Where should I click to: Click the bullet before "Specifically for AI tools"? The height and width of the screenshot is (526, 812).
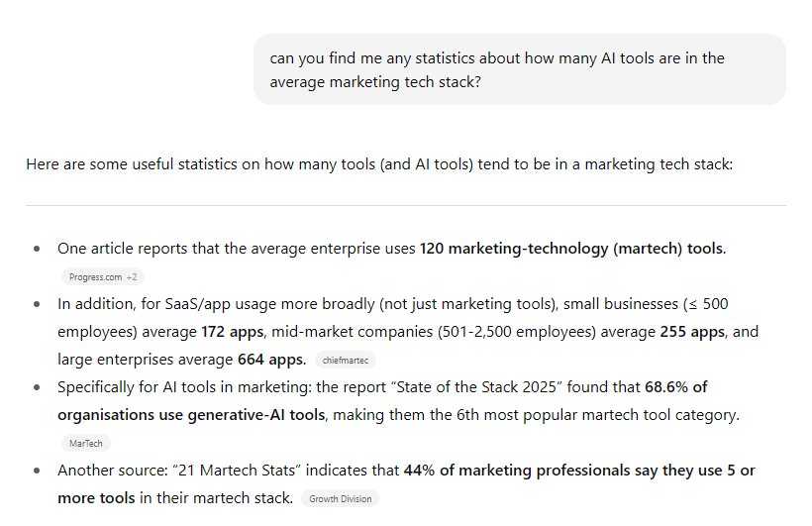click(37, 387)
